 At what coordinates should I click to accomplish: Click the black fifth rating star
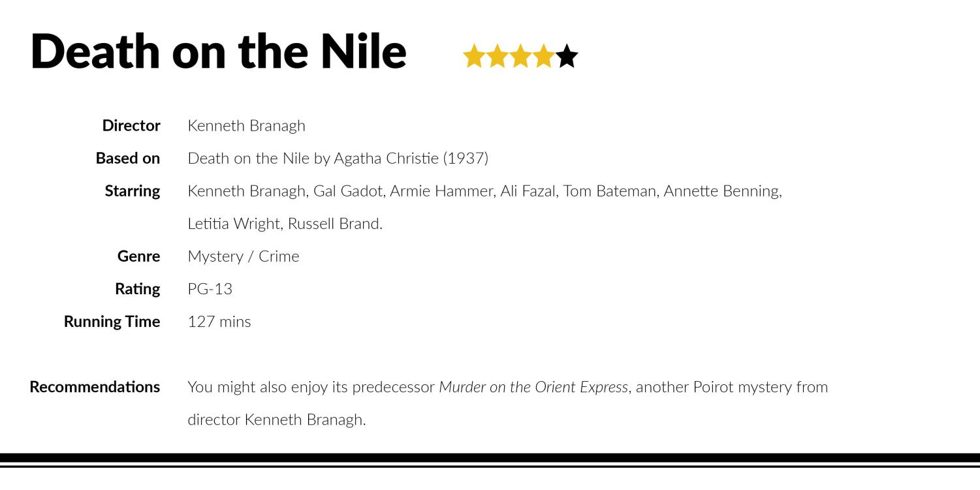point(567,57)
